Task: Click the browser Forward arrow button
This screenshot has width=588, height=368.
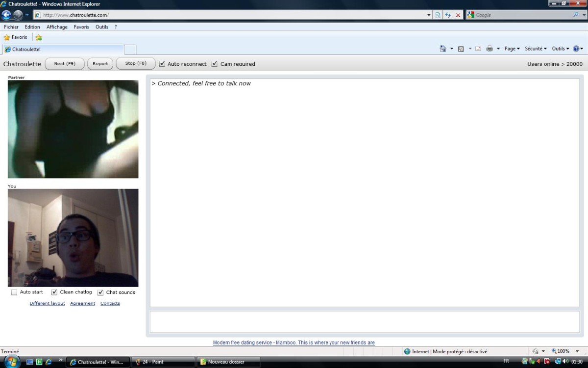Action: coord(18,15)
